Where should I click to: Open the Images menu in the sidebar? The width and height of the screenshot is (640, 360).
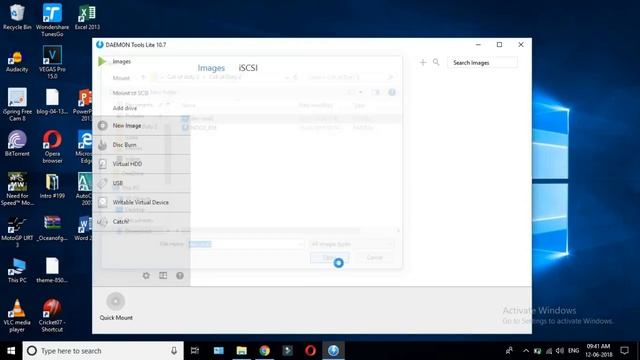tap(122, 62)
